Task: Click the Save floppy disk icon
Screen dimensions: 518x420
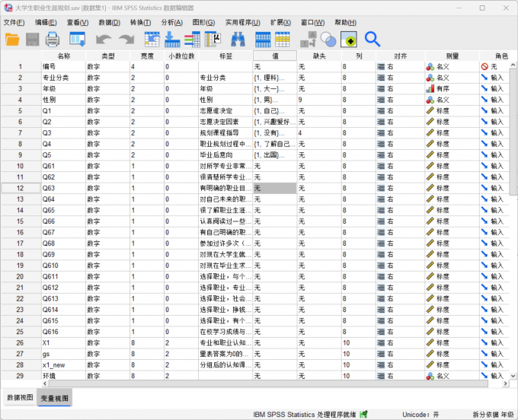Action: pos(32,40)
